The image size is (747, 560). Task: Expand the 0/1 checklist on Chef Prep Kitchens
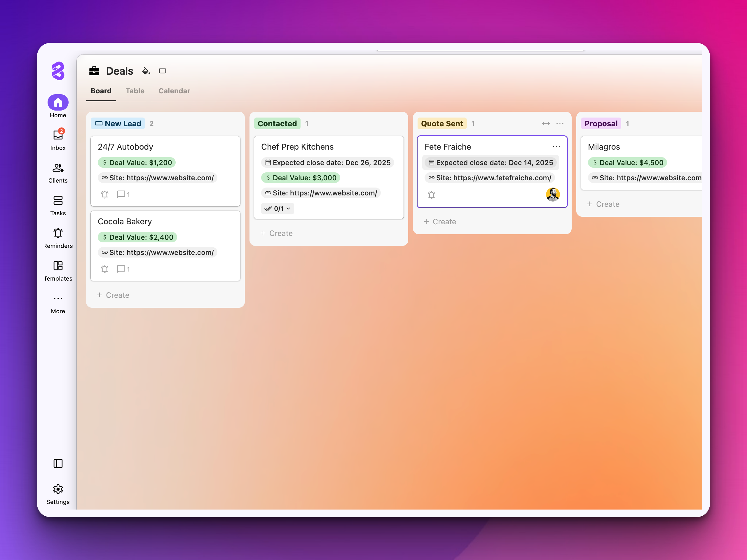click(277, 209)
